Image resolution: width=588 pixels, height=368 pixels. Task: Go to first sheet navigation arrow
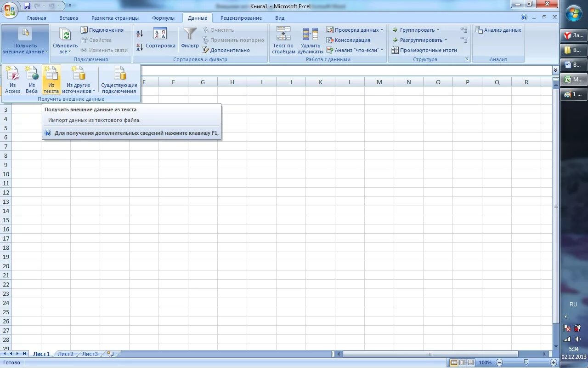coord(5,354)
